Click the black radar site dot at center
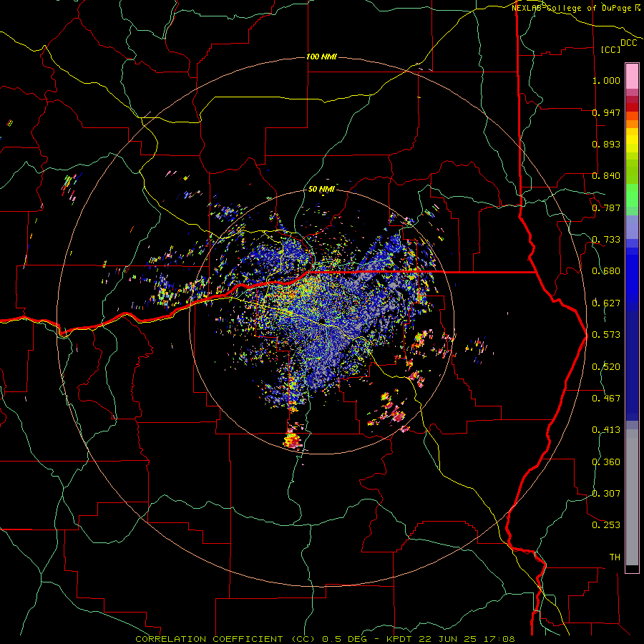This screenshot has width=644, height=644. [323, 321]
